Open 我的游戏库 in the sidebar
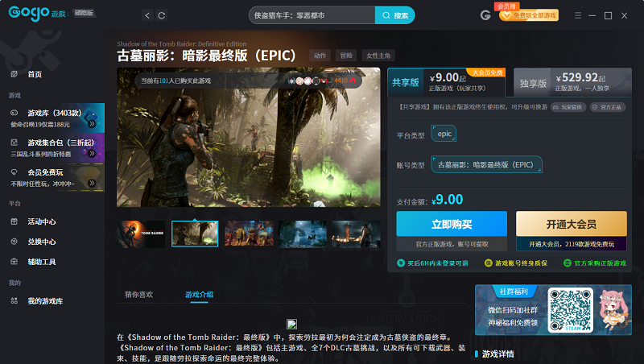 tap(45, 301)
